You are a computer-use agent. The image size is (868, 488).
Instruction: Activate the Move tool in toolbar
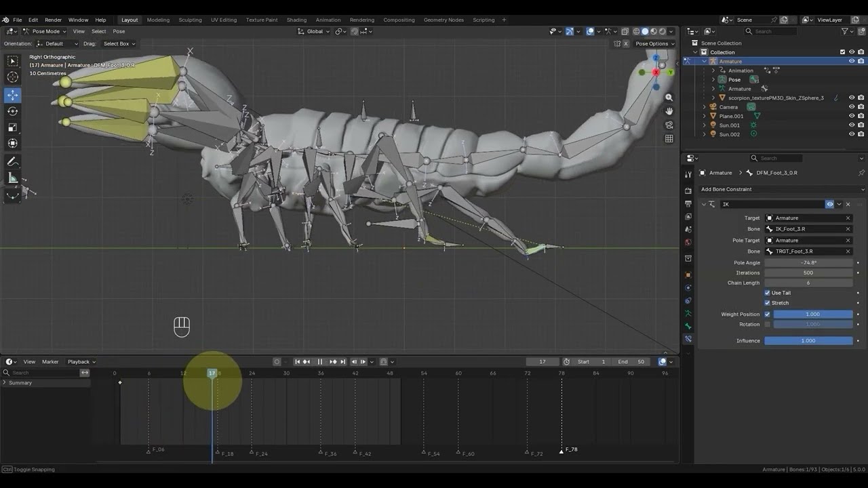pyautogui.click(x=13, y=95)
